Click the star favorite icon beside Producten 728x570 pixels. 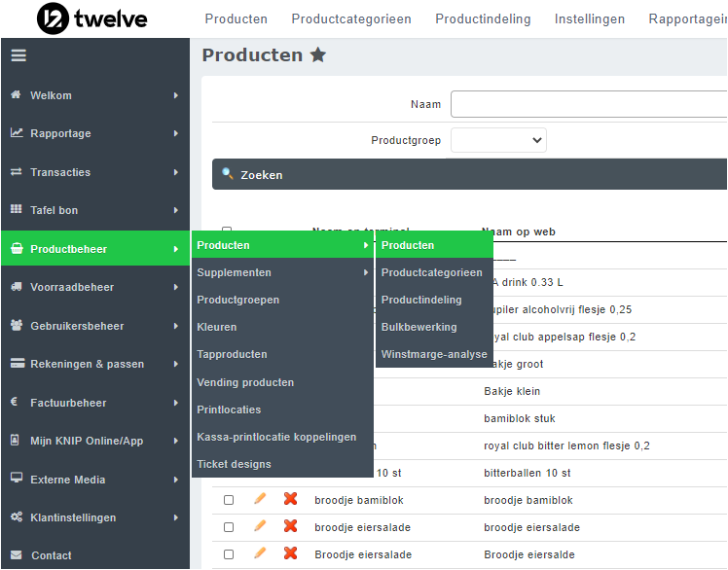pos(317,55)
